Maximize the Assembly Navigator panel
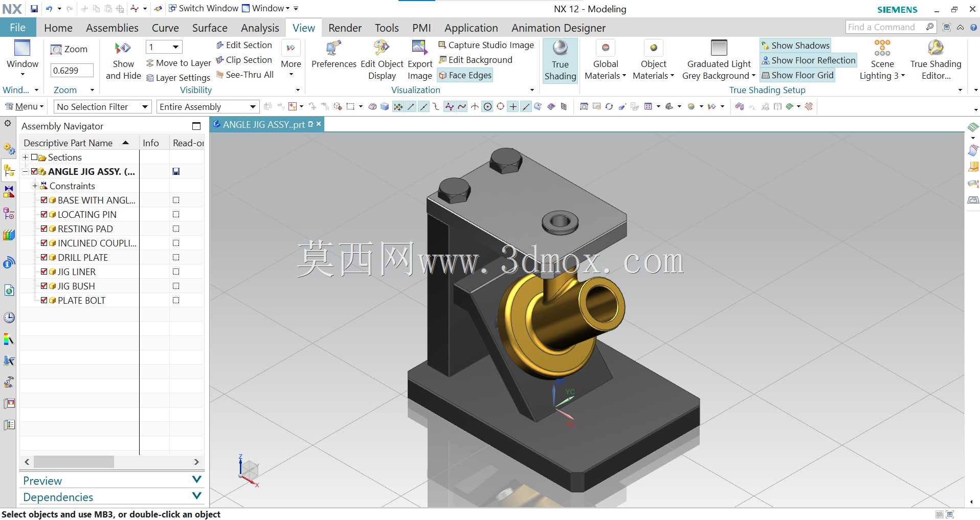Viewport: 980px width, 520px height. pos(196,126)
